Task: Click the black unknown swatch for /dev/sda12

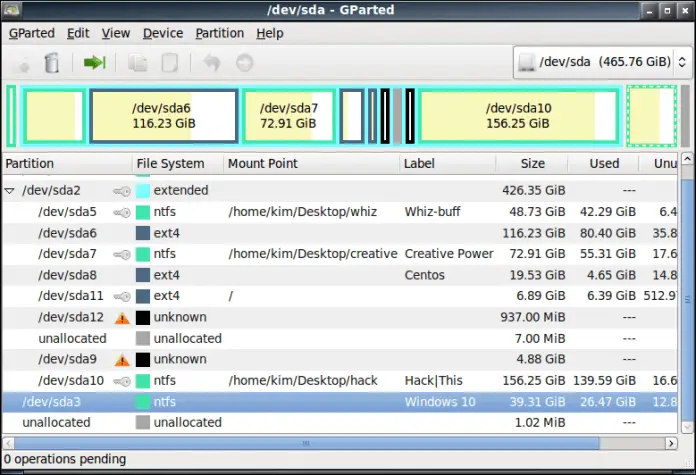Action: (x=142, y=318)
